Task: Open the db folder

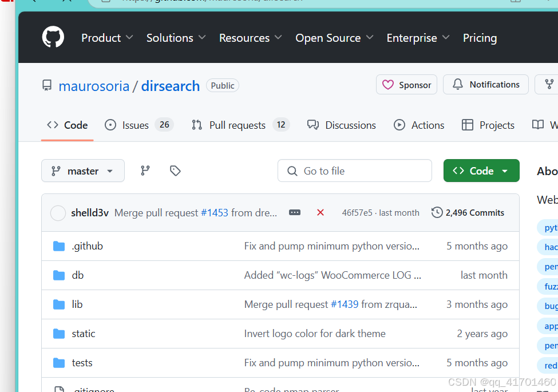Action: (78, 275)
